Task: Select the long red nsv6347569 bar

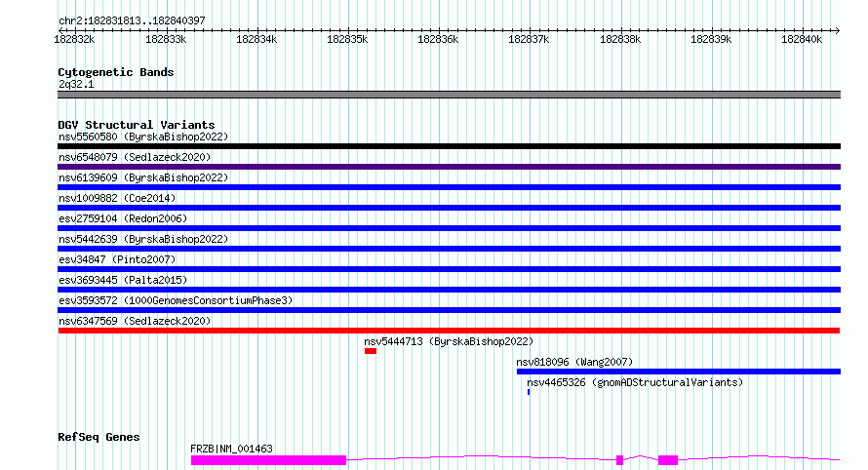Action: [449, 331]
